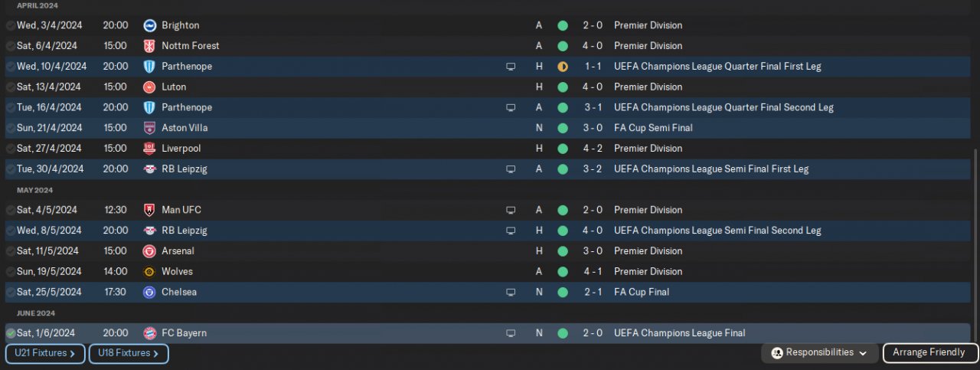This screenshot has height=370, width=980.
Task: Select the UEFA Champions League Final competition
Action: point(679,333)
